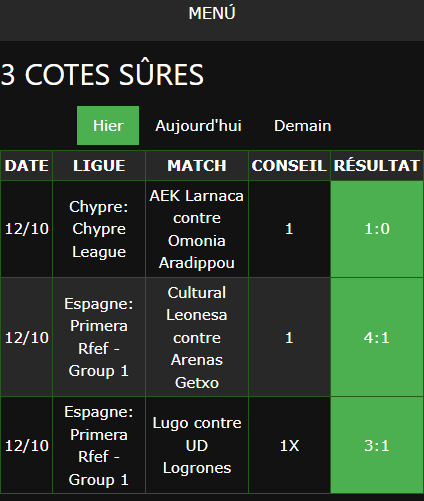Select the Hier tab
This screenshot has height=501, width=424.
tap(108, 126)
